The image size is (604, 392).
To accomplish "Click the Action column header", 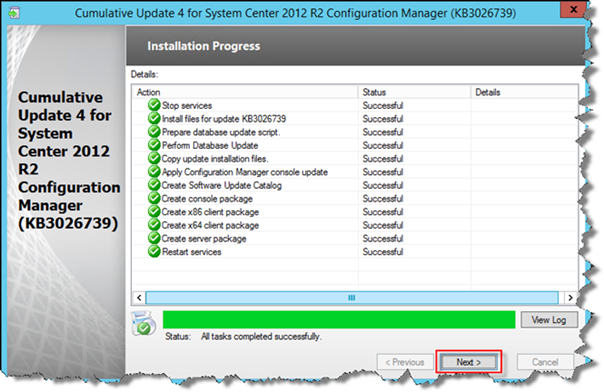I will pos(245,92).
